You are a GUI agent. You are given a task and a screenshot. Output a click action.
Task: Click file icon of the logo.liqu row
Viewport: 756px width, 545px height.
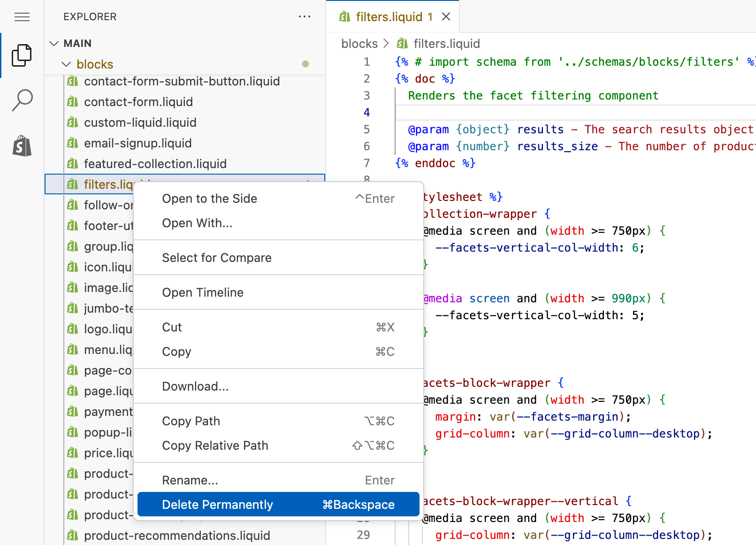73,329
